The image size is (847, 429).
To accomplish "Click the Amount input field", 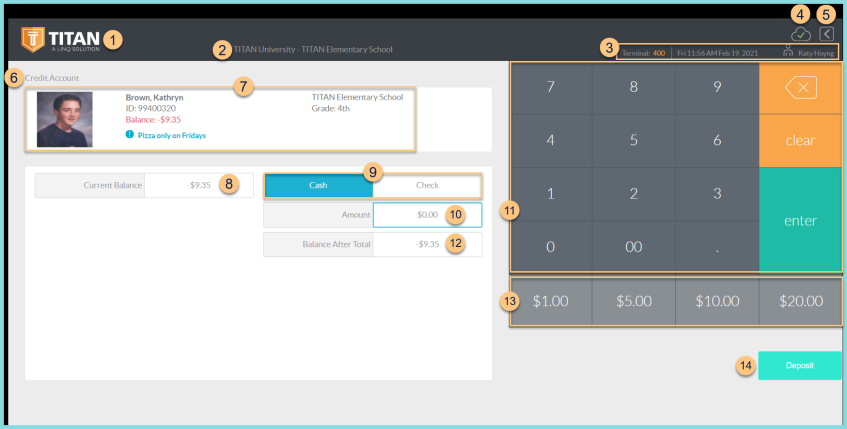I will [427, 215].
